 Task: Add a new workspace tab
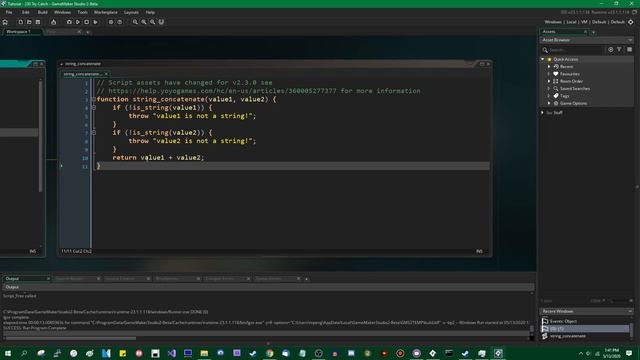[x=88, y=32]
